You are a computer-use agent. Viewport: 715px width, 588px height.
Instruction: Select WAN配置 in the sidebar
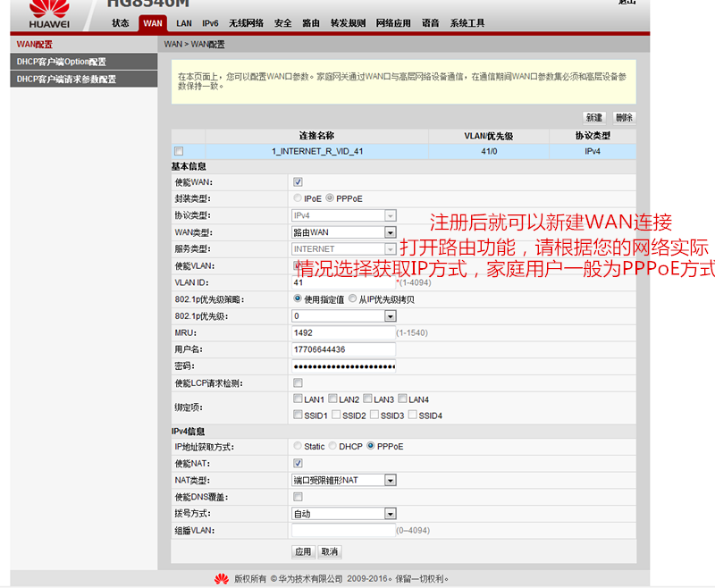(x=84, y=44)
